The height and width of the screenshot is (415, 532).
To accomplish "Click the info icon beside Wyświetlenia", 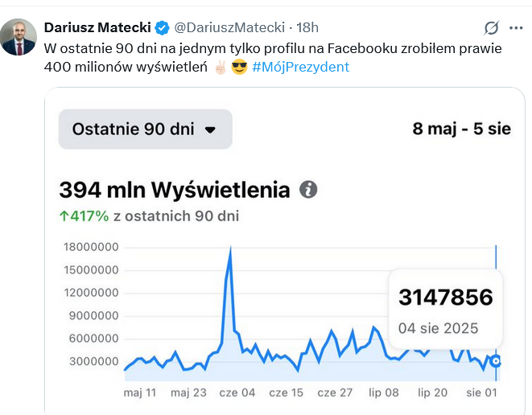I will pyautogui.click(x=308, y=190).
